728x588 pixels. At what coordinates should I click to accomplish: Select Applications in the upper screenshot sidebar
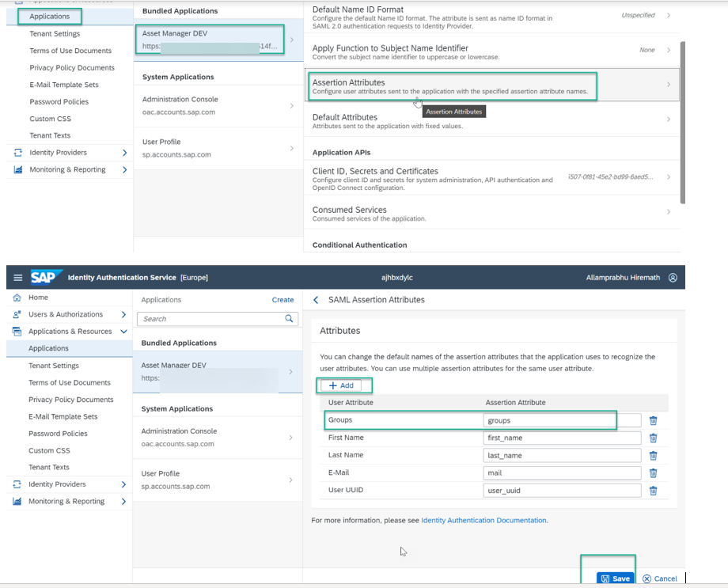(50, 17)
